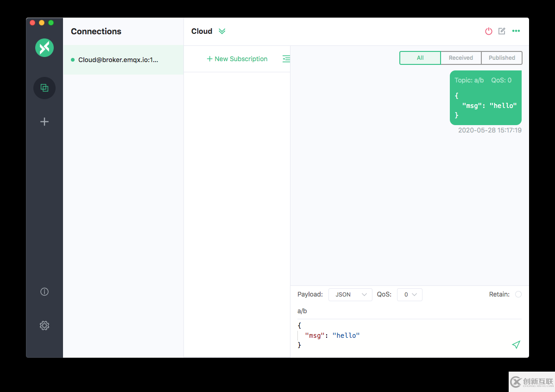Click the Connections heading

point(96,32)
